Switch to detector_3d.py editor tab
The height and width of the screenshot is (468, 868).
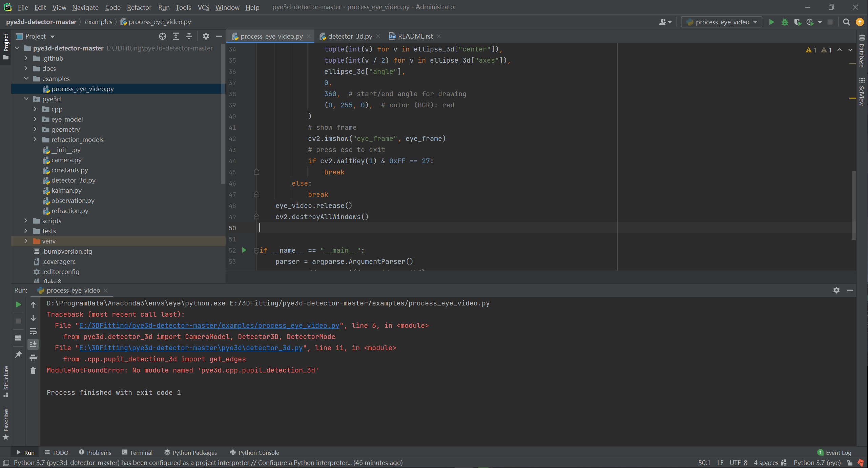tap(350, 36)
